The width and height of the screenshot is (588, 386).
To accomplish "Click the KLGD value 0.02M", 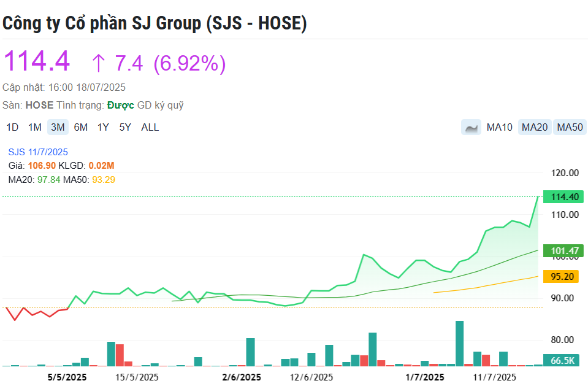I will pos(101,166).
